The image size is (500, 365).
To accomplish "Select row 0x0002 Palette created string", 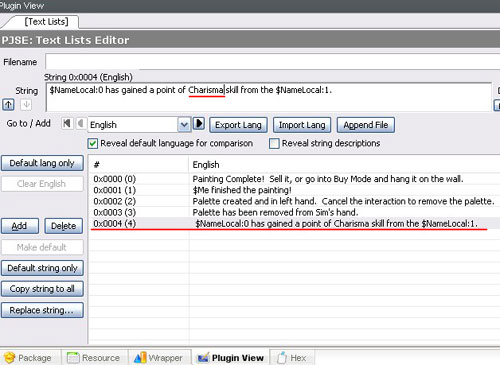I will pos(295,201).
